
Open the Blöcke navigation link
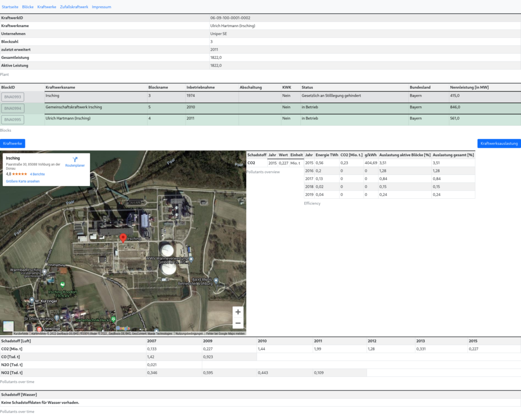28,7
